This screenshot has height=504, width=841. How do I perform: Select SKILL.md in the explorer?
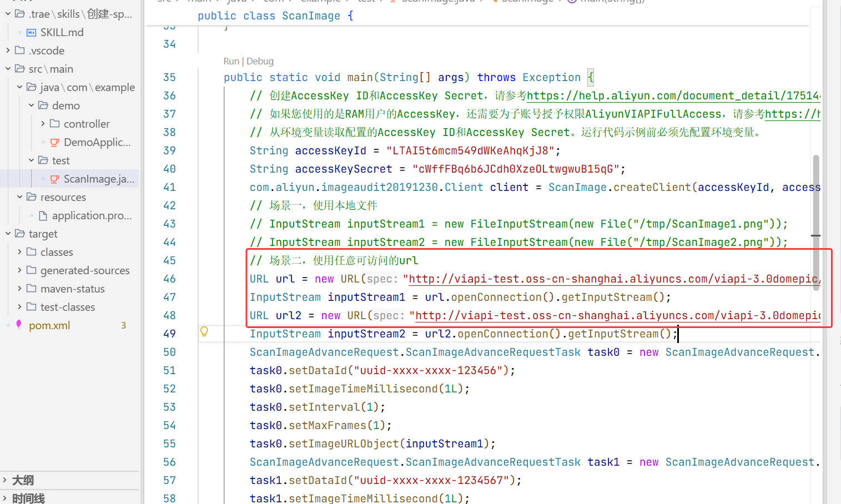pyautogui.click(x=62, y=32)
